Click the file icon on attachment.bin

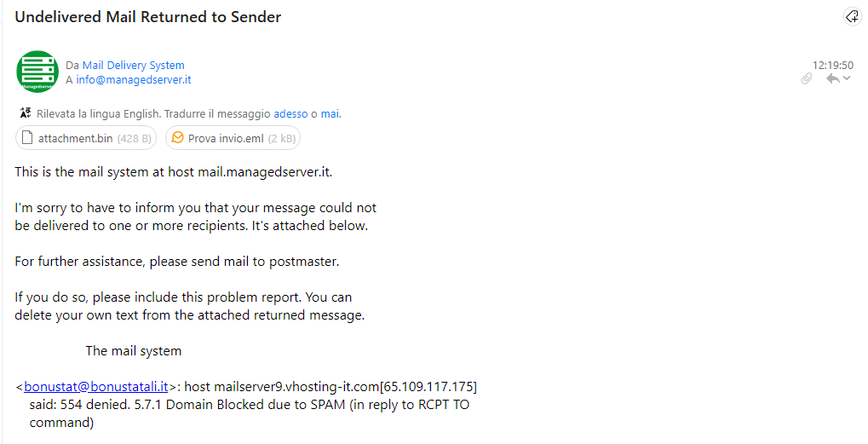pos(27,138)
